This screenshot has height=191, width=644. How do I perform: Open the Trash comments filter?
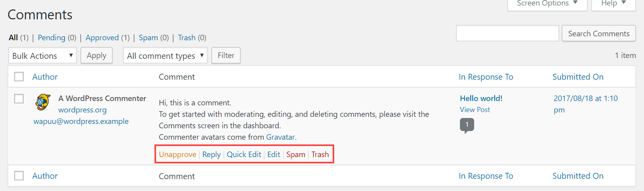(x=187, y=37)
